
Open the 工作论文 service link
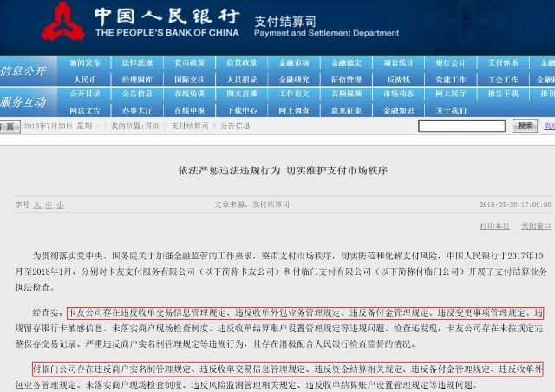(x=294, y=94)
